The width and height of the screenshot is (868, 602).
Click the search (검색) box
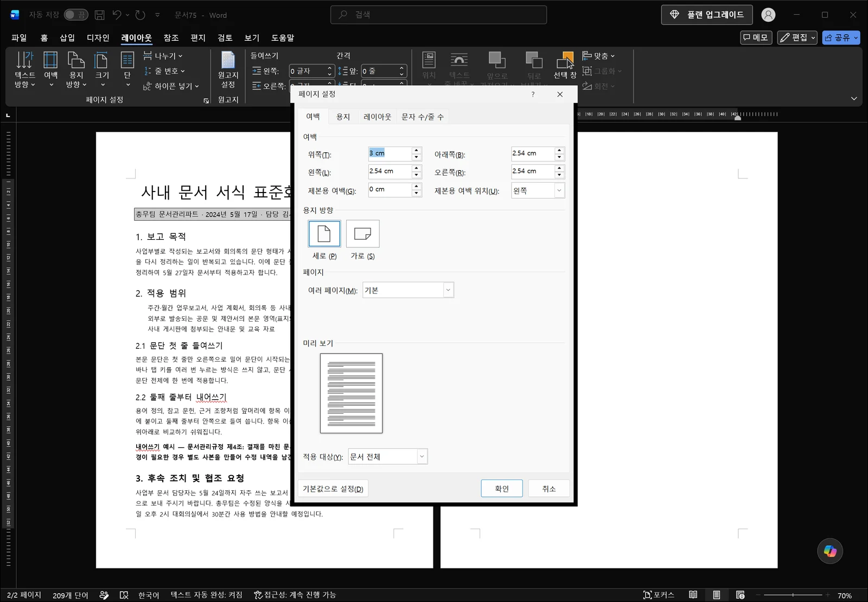tap(438, 15)
